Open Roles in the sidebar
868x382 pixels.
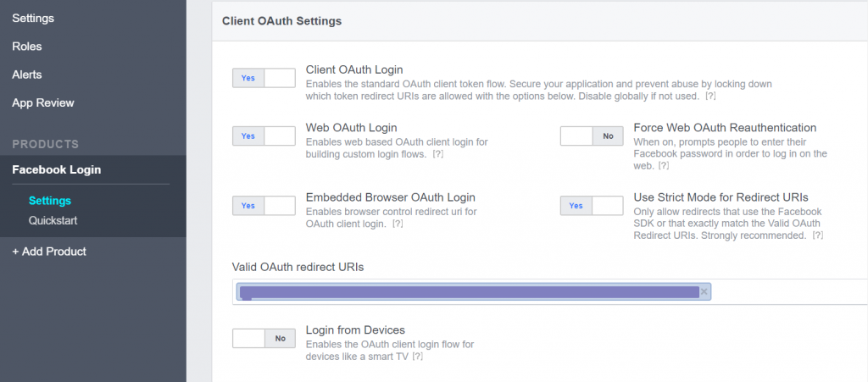pyautogui.click(x=27, y=47)
